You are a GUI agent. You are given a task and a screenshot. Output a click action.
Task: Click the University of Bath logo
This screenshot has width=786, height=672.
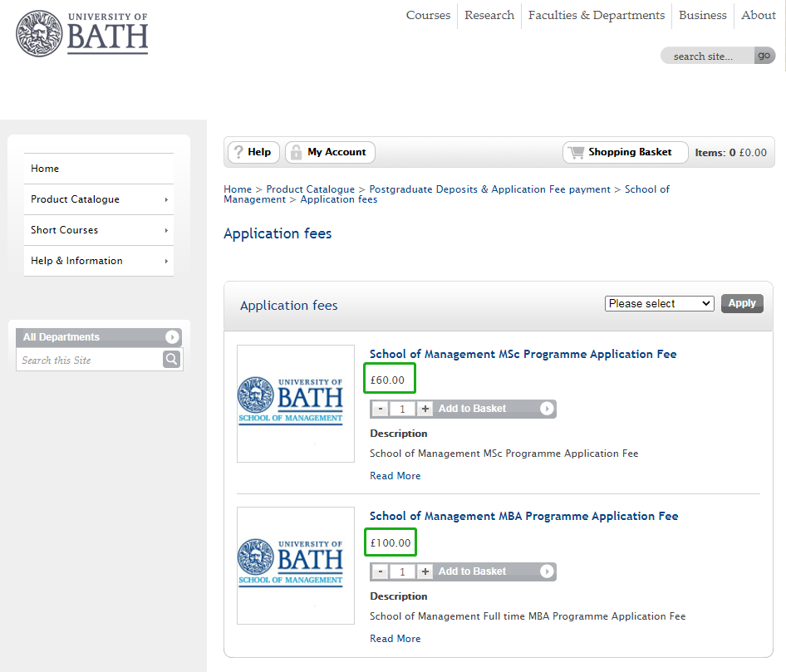pyautogui.click(x=82, y=33)
